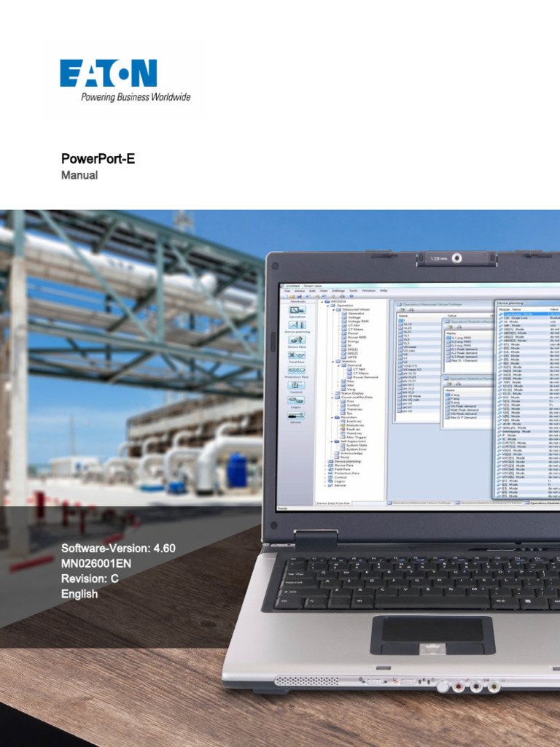560x747 pixels.
Task: Expand the Protection Para tree node
Action: tap(325, 473)
